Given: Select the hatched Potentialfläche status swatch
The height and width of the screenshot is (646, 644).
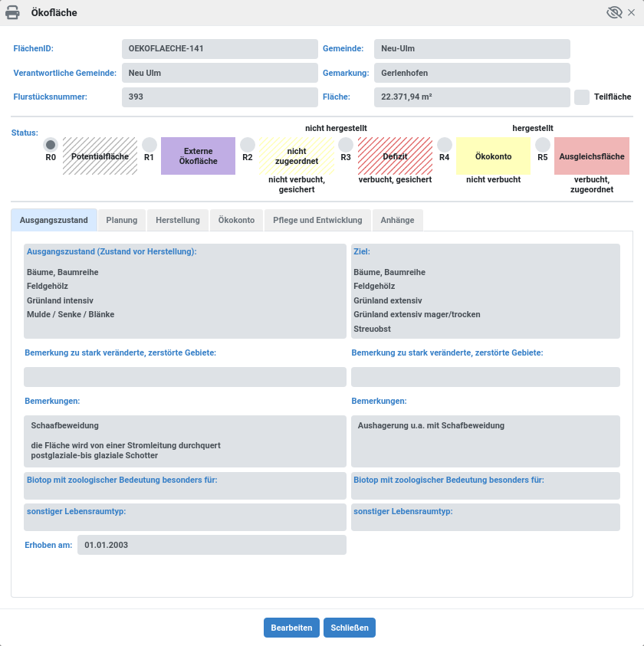Looking at the screenshot, I should (100, 156).
